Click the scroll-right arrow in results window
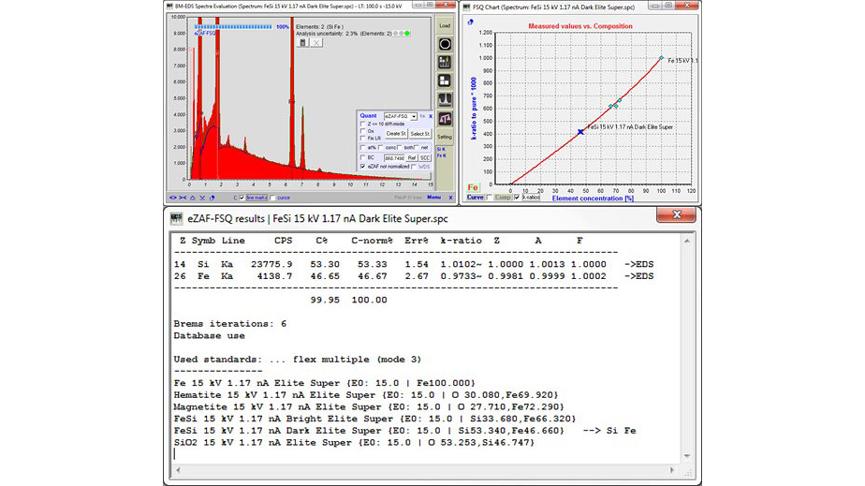This screenshot has width=865, height=486. click(671, 470)
